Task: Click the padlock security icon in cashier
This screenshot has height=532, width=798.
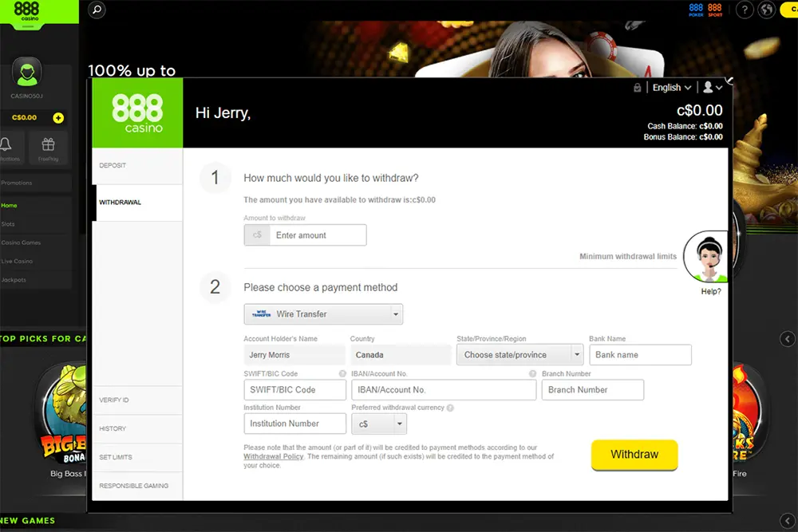Action: tap(637, 88)
